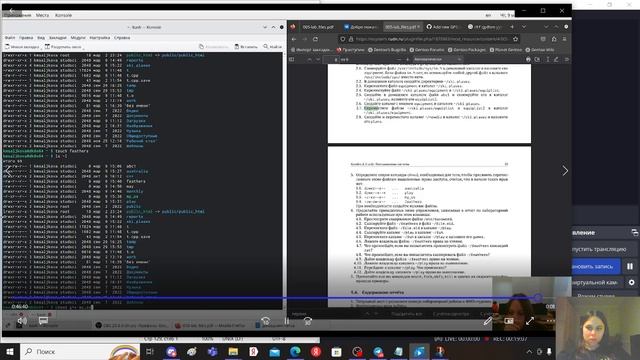
Task: Reload the page in the browser
Action: 315,39
